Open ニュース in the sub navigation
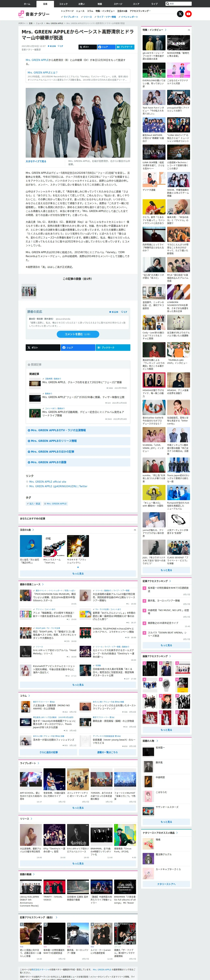 [80, 11]
